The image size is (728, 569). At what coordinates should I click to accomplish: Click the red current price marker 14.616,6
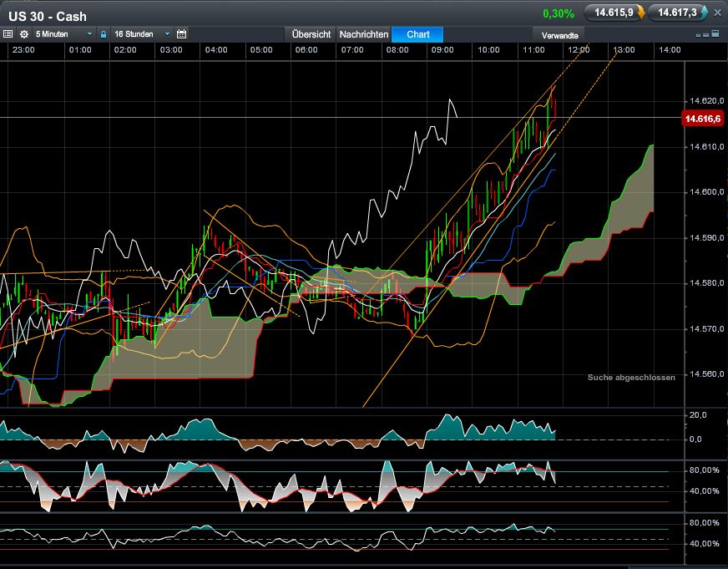click(703, 119)
